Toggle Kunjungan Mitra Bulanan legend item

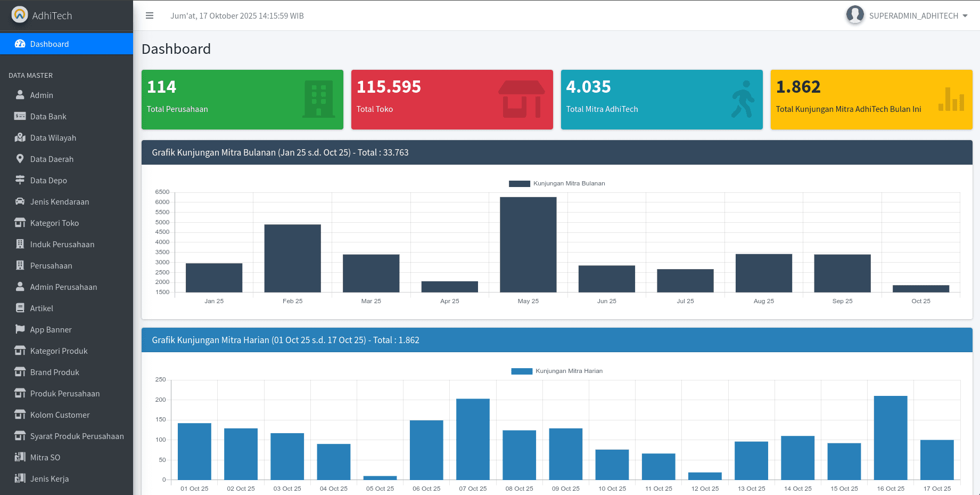click(x=557, y=183)
